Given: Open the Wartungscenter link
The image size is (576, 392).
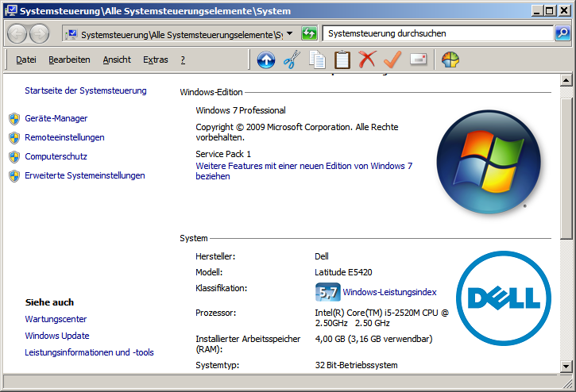Looking at the screenshot, I should (x=56, y=319).
